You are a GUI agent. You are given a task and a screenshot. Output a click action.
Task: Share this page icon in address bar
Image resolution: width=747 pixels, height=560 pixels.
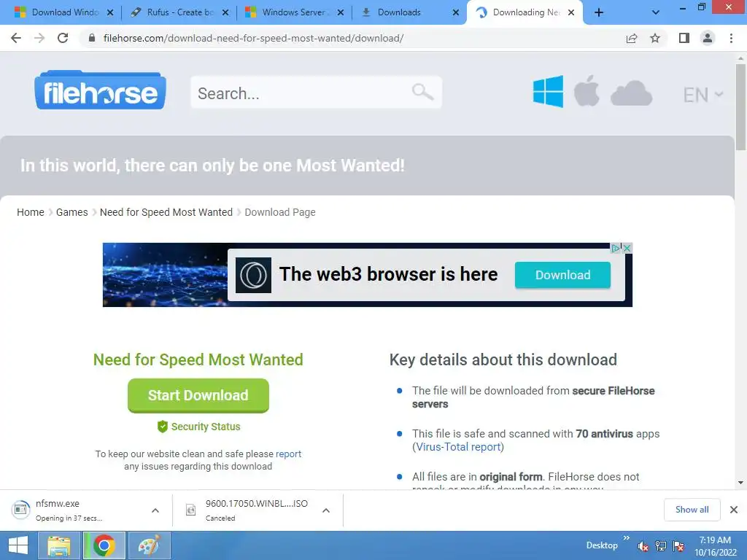point(632,38)
